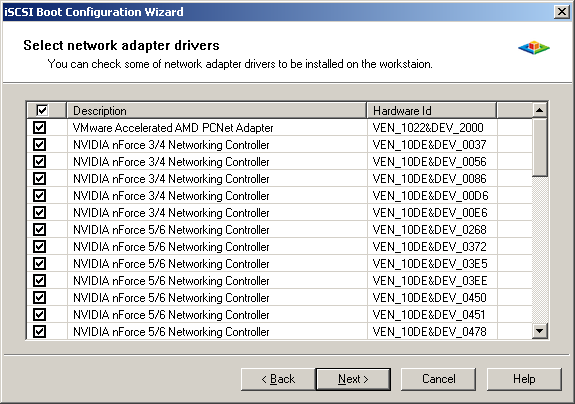Screen dimensions: 575x404
Task: Select hardware id VEN_10DE&DEV_0268
Action: (x=429, y=229)
